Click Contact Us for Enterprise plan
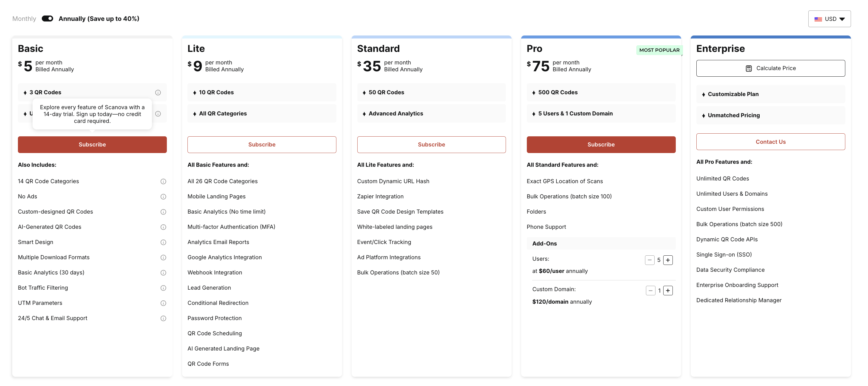 tap(771, 142)
